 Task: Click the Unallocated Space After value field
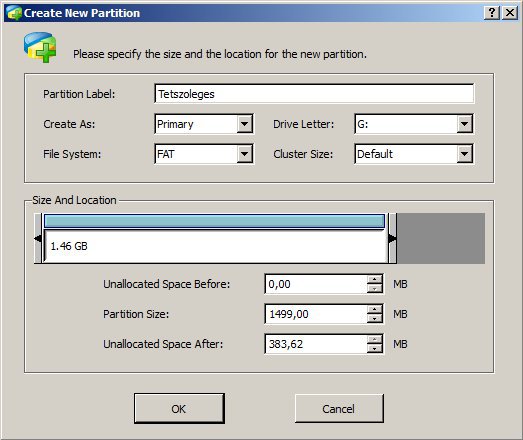click(x=316, y=344)
